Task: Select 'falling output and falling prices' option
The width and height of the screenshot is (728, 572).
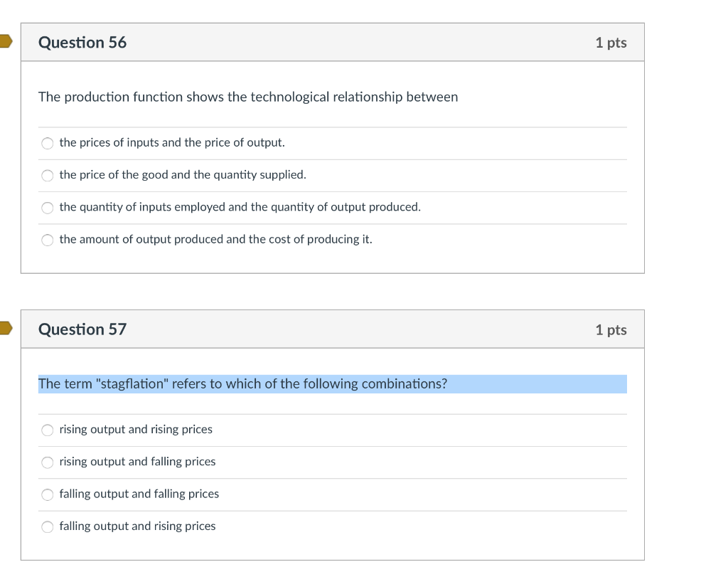Action: pyautogui.click(x=47, y=494)
